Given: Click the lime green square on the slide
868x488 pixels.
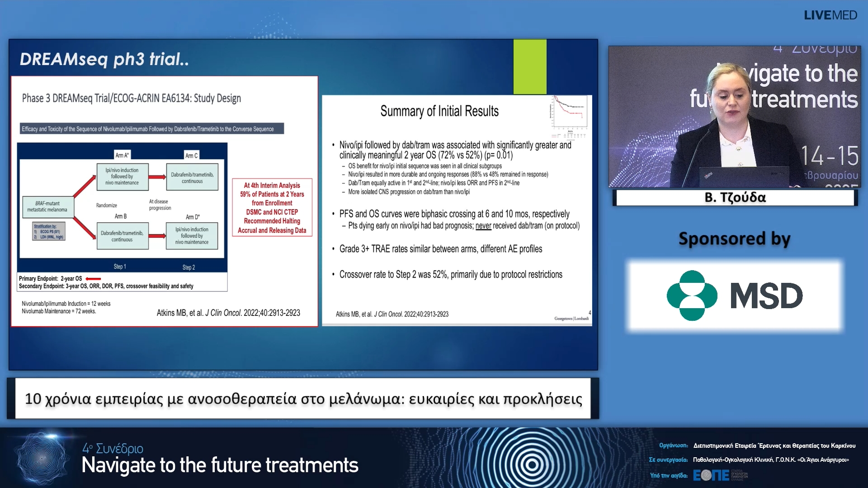Looking at the screenshot, I should [x=530, y=66].
